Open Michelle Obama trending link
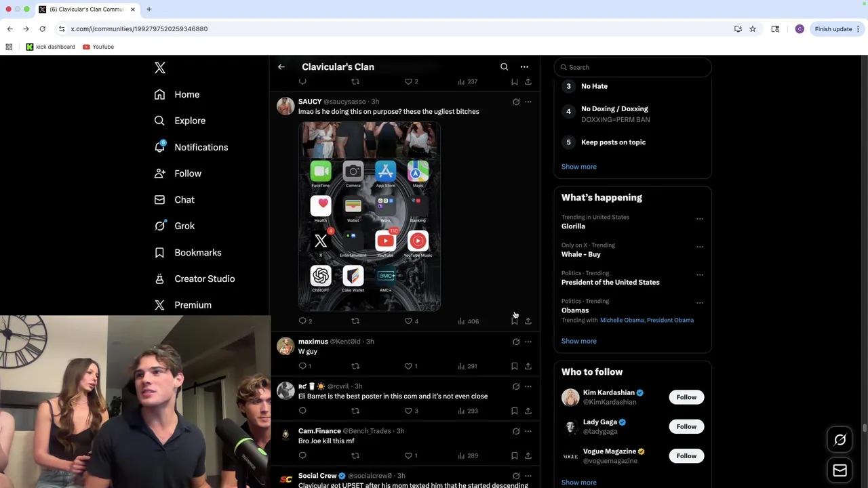The height and width of the screenshot is (488, 868). [622, 320]
